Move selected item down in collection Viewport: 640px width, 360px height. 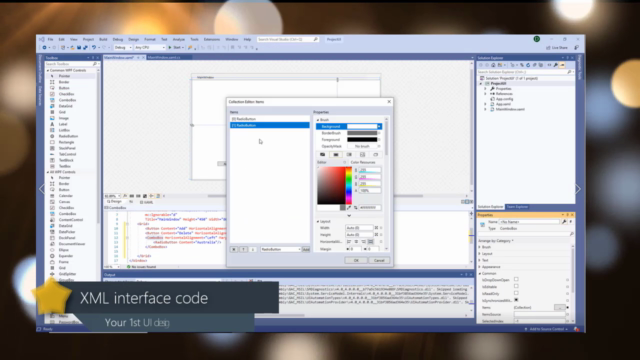[253, 249]
